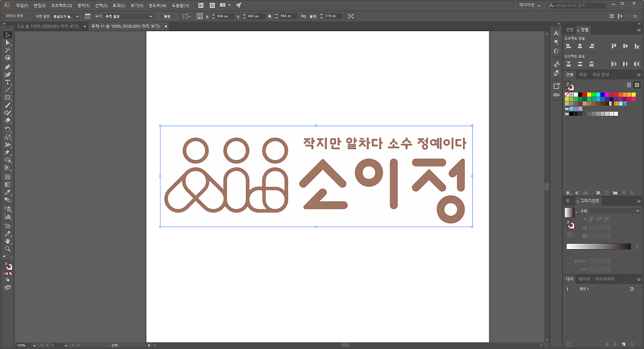Click the Rectangle tool
Viewport: 644px width, 349px height.
[8, 98]
